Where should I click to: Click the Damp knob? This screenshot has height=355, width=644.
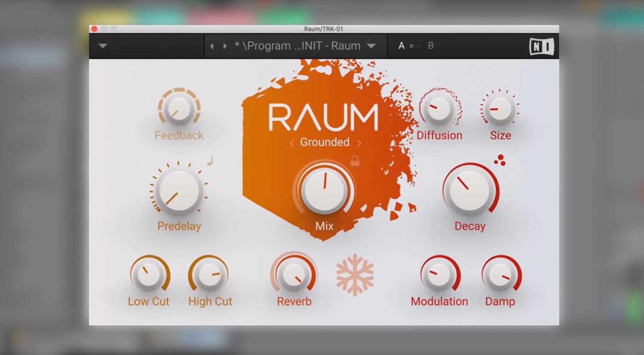(501, 274)
